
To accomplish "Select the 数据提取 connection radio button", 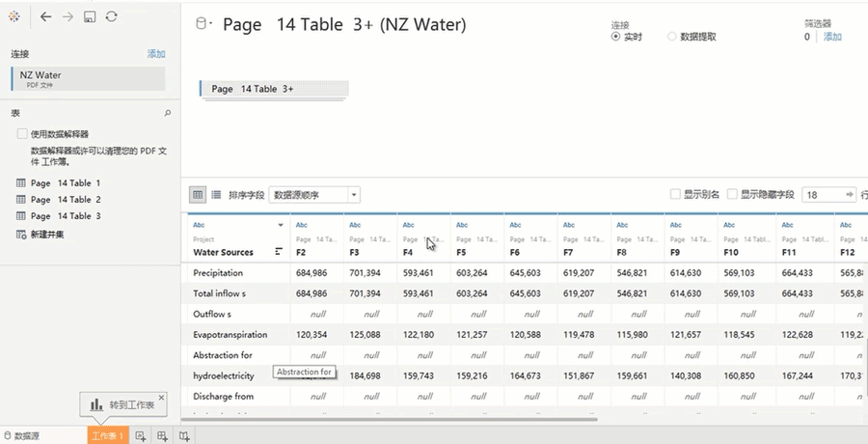I will tap(672, 37).
